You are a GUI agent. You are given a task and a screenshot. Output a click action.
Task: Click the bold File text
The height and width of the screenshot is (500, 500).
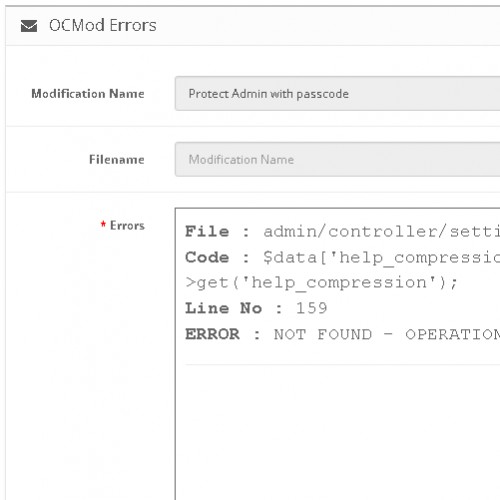point(207,231)
